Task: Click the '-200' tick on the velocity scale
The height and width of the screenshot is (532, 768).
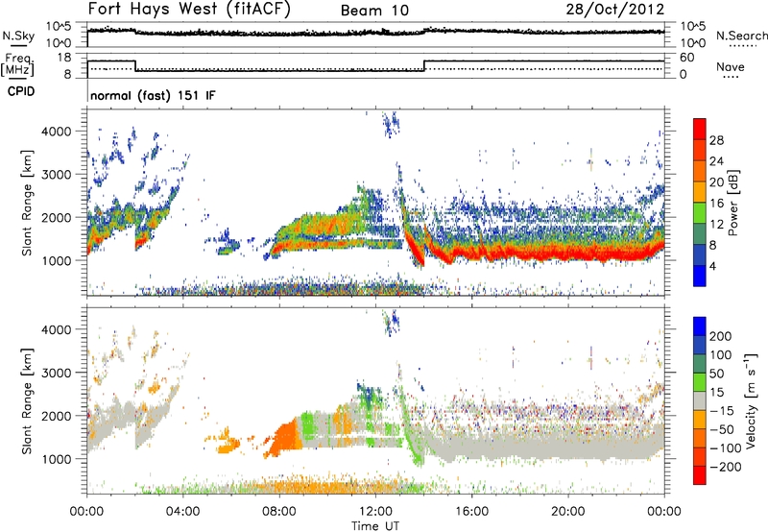Action: 726,467
